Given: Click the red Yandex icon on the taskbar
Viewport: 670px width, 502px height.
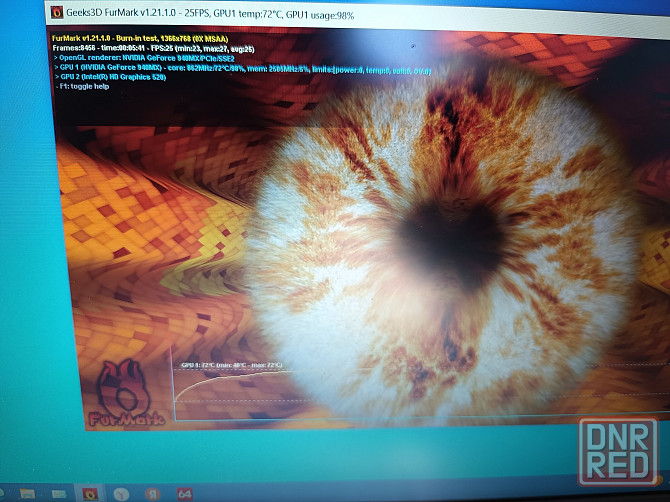Looking at the screenshot, I should coord(151,493).
